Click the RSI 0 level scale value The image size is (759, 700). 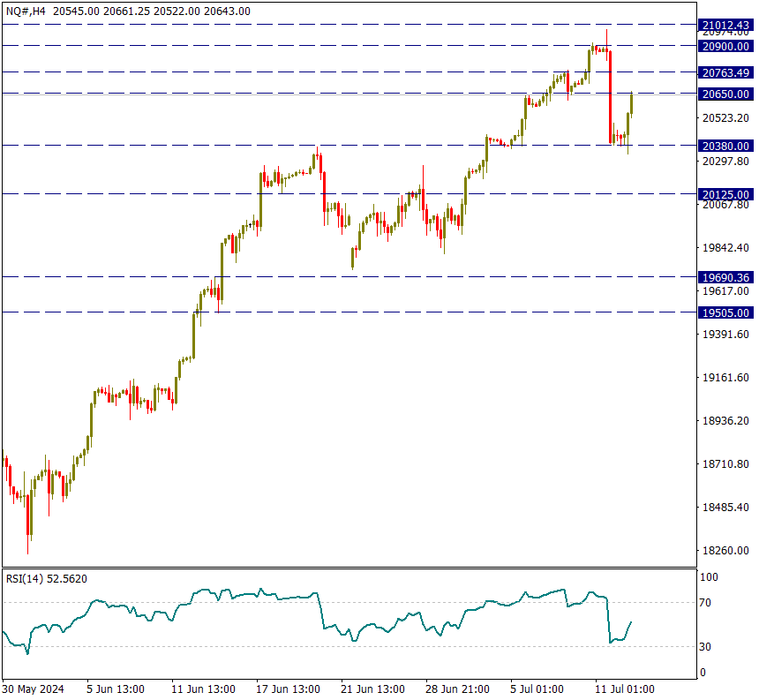tap(703, 673)
